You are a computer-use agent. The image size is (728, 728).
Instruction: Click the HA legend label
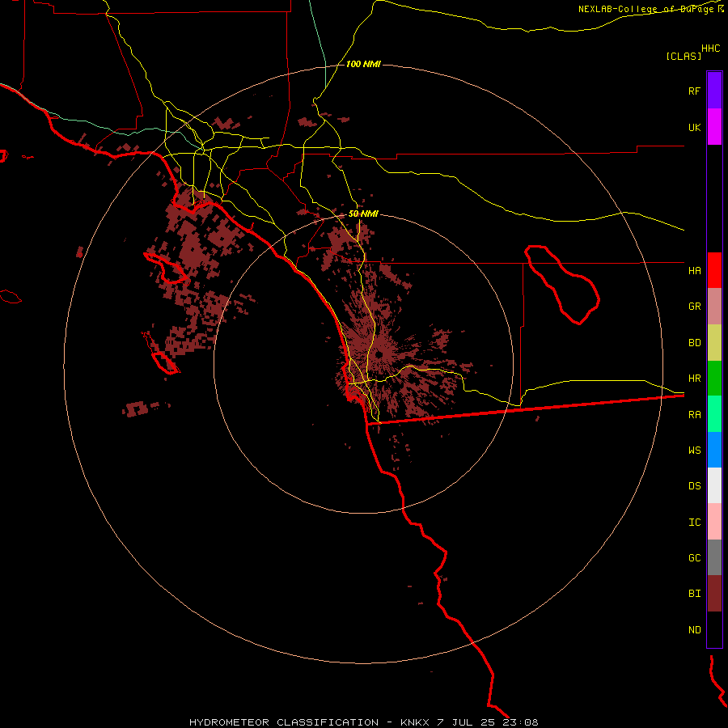point(694,271)
